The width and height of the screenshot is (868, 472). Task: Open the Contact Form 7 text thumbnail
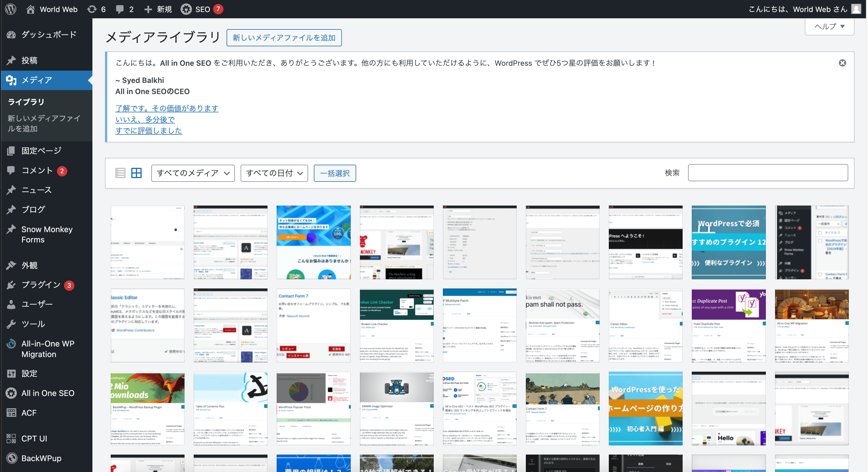(313, 325)
